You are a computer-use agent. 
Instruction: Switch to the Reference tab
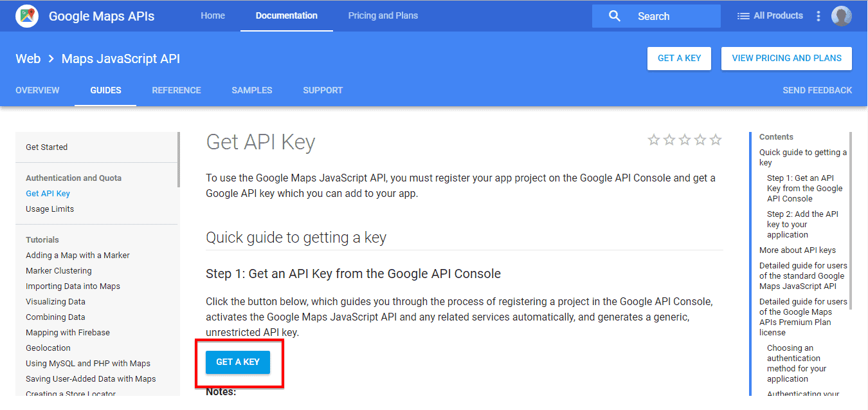pos(176,90)
